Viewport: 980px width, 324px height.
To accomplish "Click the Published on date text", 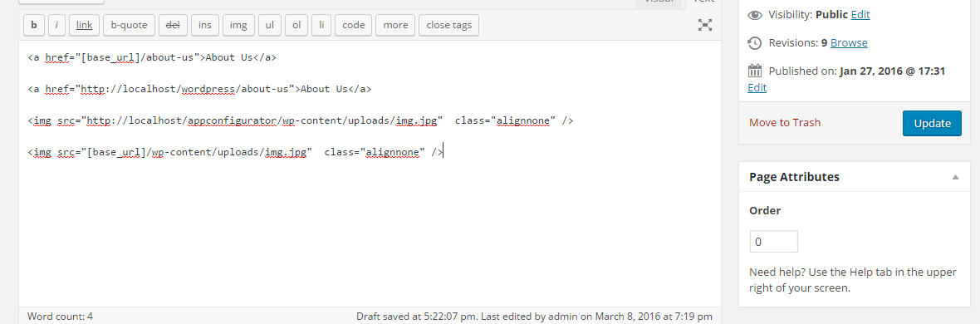I will click(x=857, y=71).
